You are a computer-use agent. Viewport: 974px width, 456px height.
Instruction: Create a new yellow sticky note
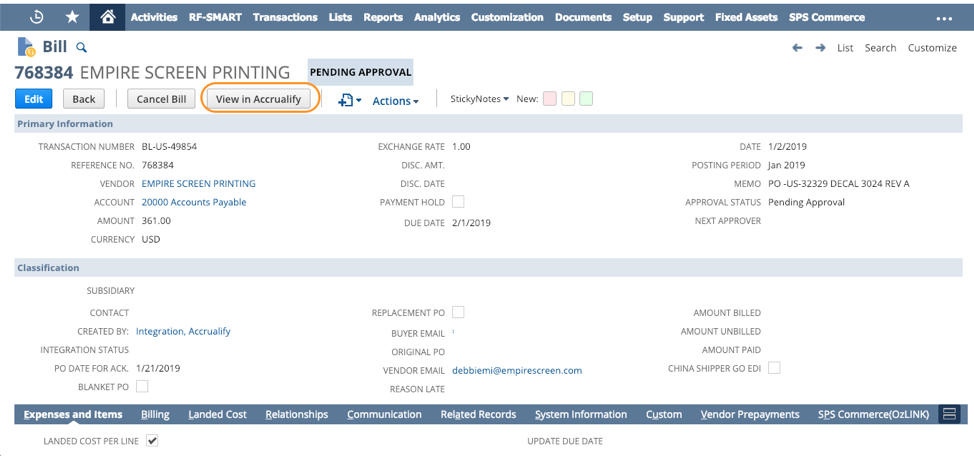point(568,99)
